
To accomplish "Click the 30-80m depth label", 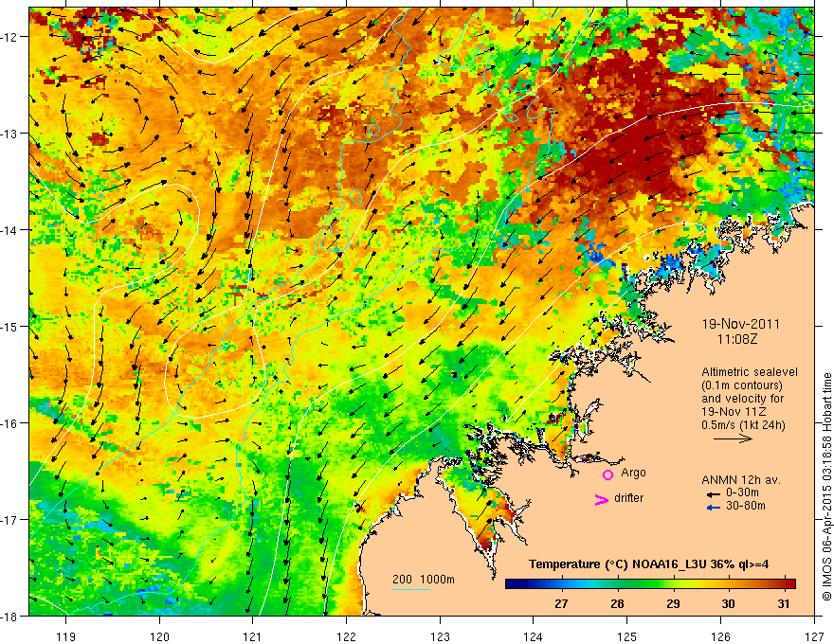I will [746, 506].
